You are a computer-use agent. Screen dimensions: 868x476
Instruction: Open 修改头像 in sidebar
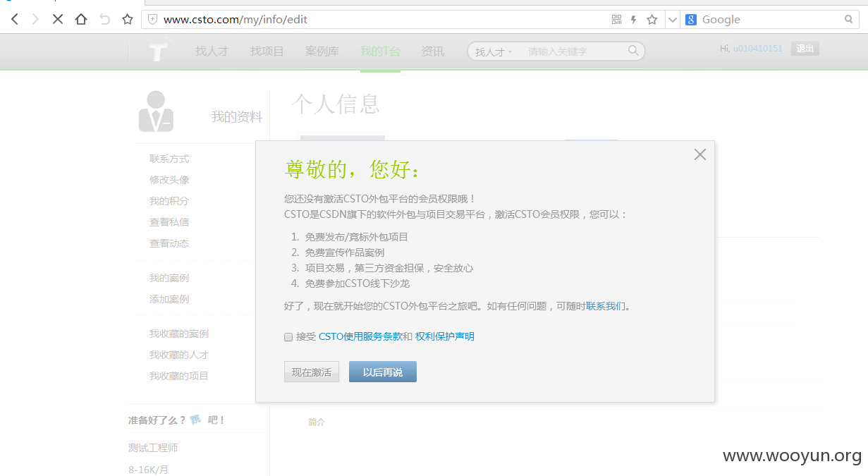coord(169,180)
